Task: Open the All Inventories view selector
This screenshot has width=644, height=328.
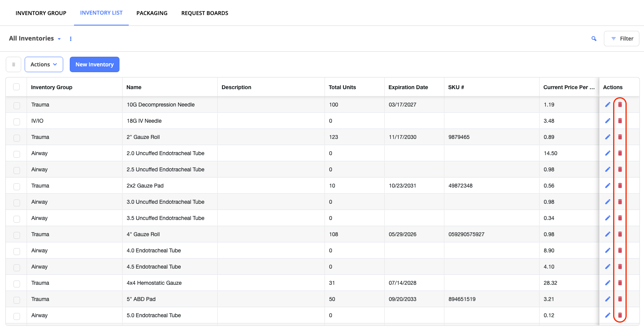Action: (35, 39)
